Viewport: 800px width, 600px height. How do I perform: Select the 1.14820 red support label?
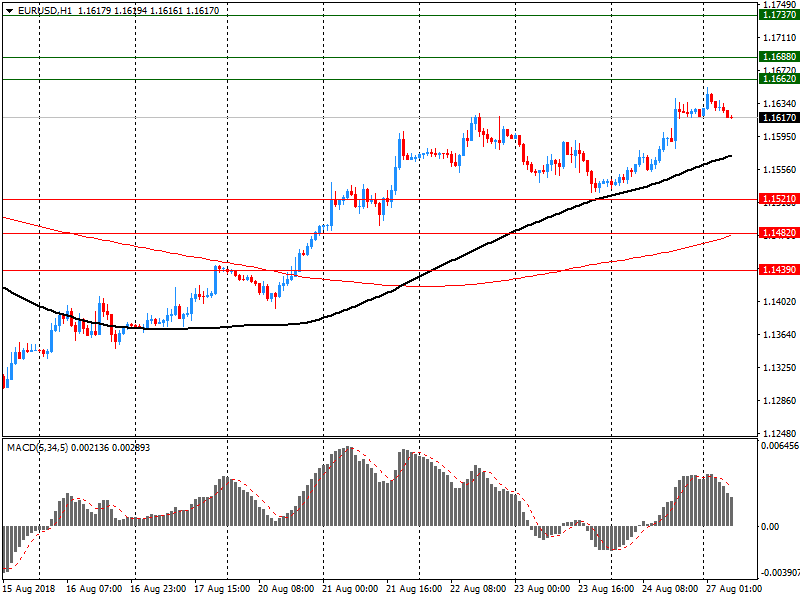(x=779, y=233)
